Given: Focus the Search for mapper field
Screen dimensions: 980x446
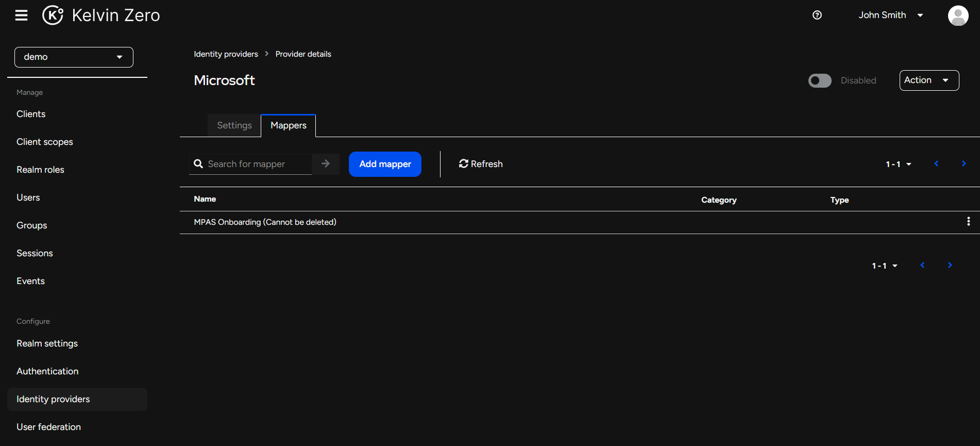Looking at the screenshot, I should (x=259, y=164).
